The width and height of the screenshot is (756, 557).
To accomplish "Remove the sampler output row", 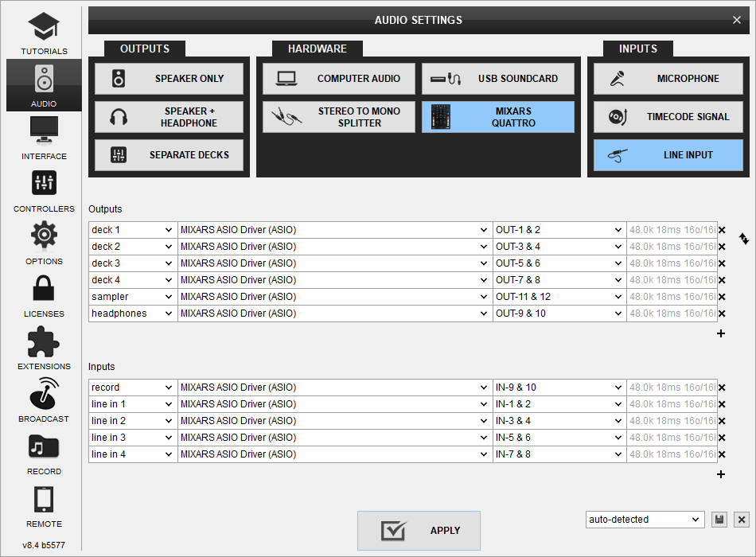I will tap(722, 297).
